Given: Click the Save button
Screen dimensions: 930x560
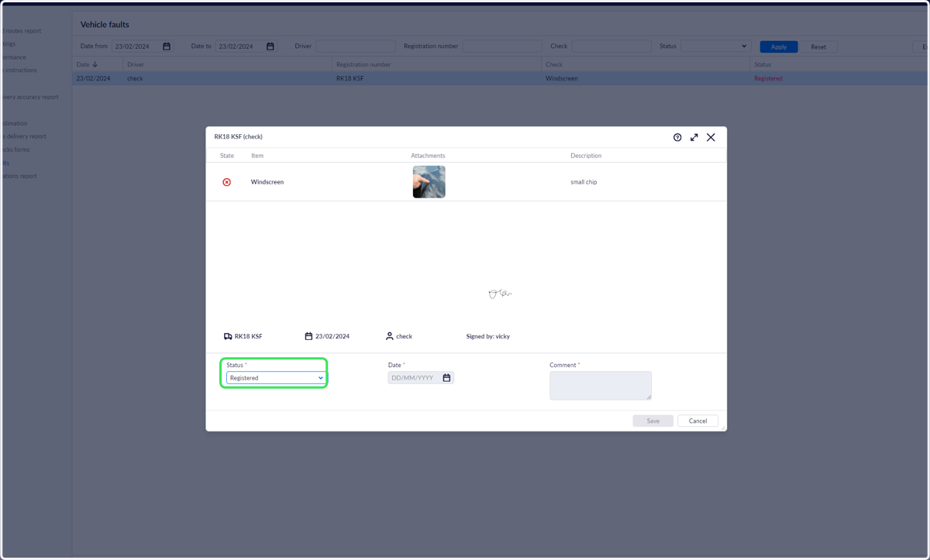Looking at the screenshot, I should (x=653, y=421).
